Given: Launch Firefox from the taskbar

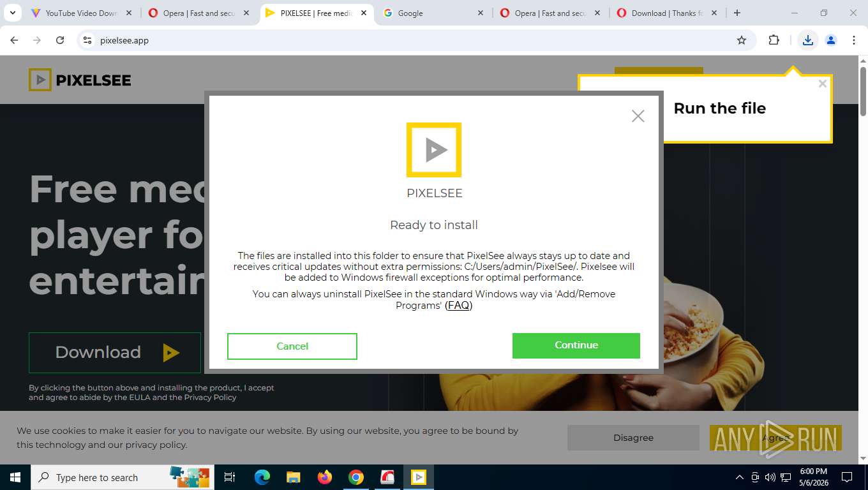Looking at the screenshot, I should 325,477.
